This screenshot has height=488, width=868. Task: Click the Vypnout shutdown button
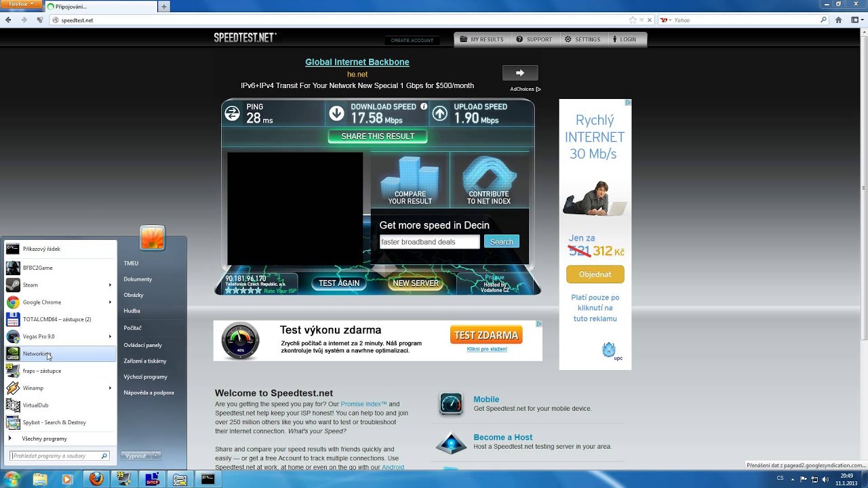[x=136, y=456]
